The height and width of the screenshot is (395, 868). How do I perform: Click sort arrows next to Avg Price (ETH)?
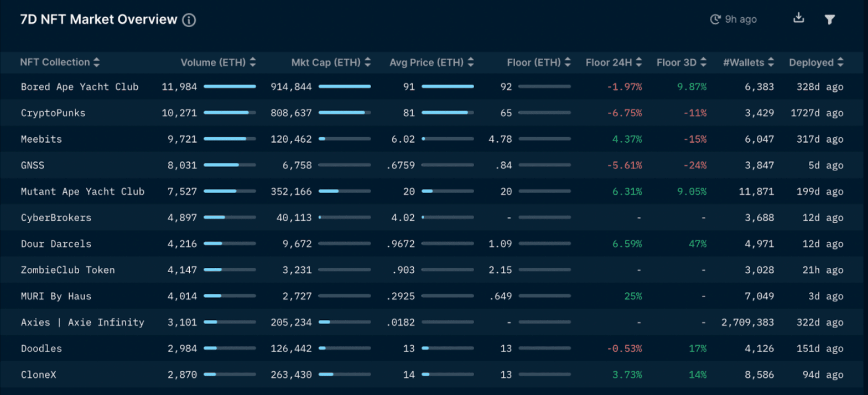click(471, 63)
